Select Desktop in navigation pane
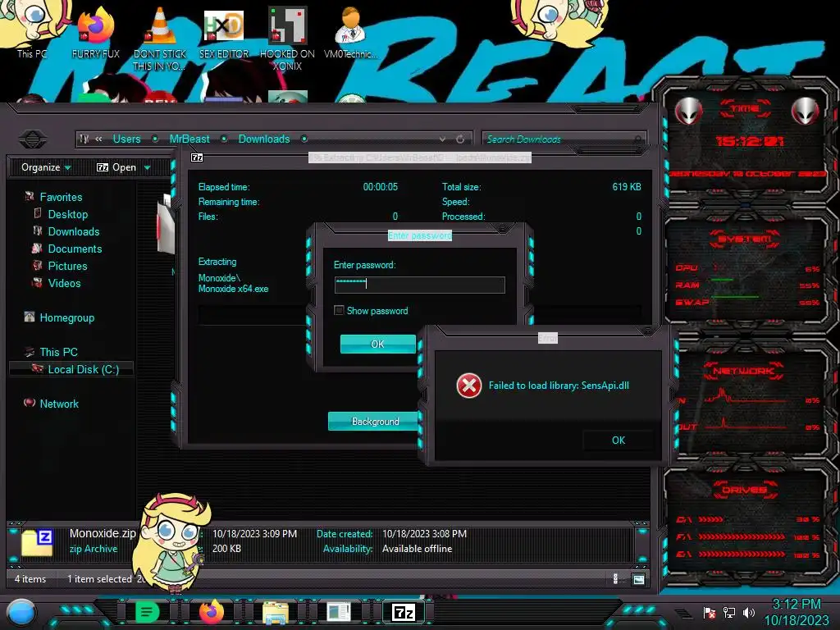Image resolution: width=840 pixels, height=630 pixels. (x=67, y=214)
